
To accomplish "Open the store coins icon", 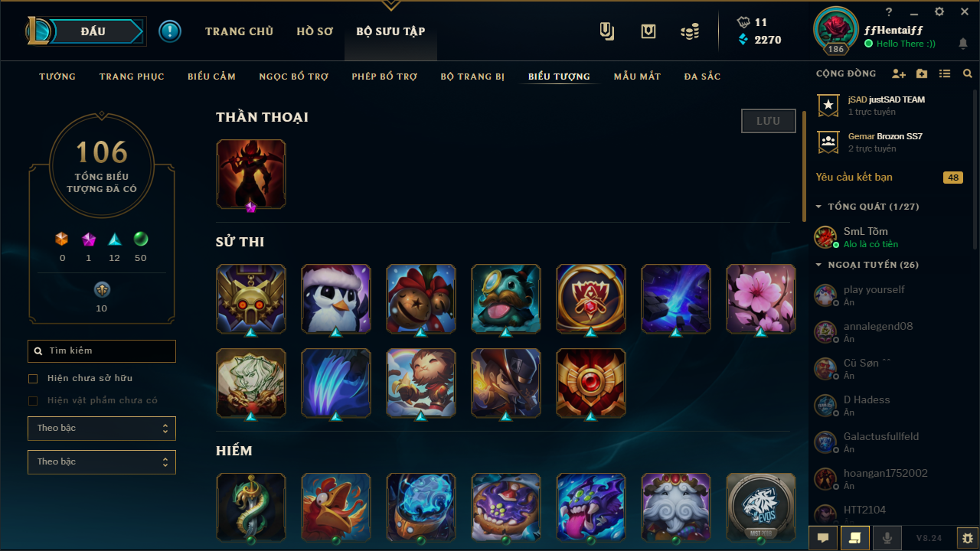I will tap(690, 31).
